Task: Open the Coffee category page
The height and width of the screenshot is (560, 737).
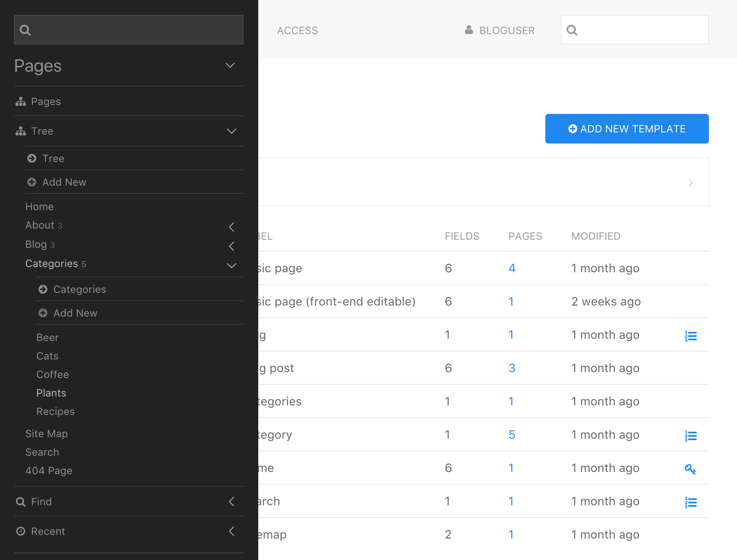Action: (53, 374)
